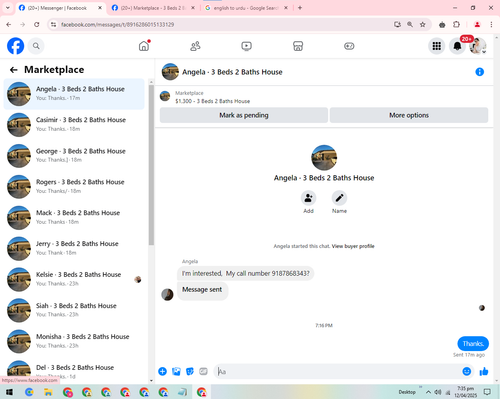Image resolution: width=500 pixels, height=399 pixels.
Task: Open the tab search dropdown arrow
Action: 8,8
